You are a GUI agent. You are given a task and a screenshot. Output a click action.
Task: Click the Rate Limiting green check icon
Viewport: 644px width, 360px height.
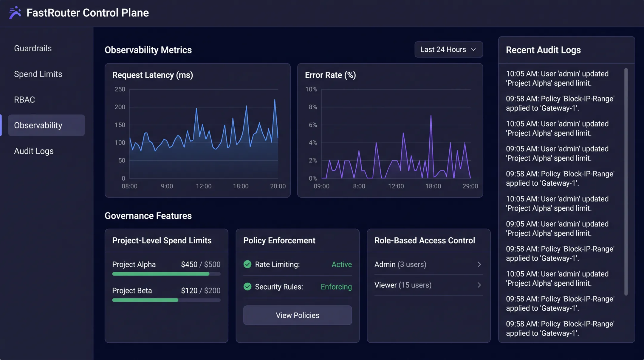coord(247,264)
